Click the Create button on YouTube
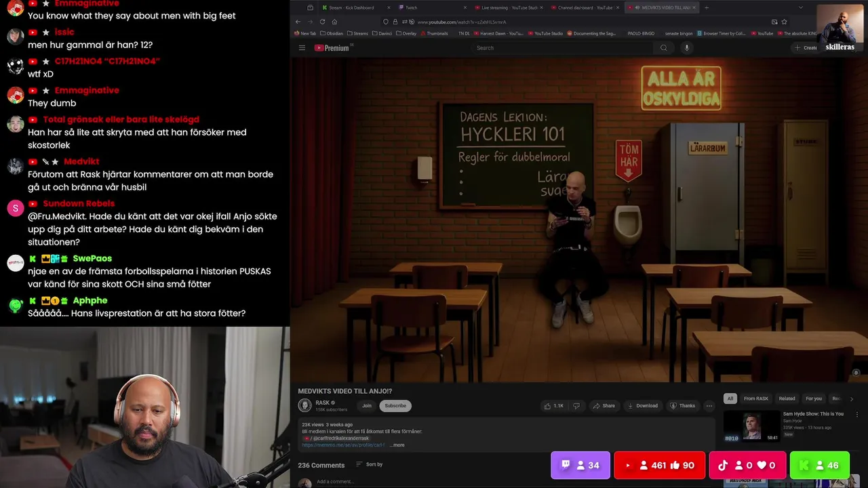Viewport: 868px width, 488px height. (806, 47)
